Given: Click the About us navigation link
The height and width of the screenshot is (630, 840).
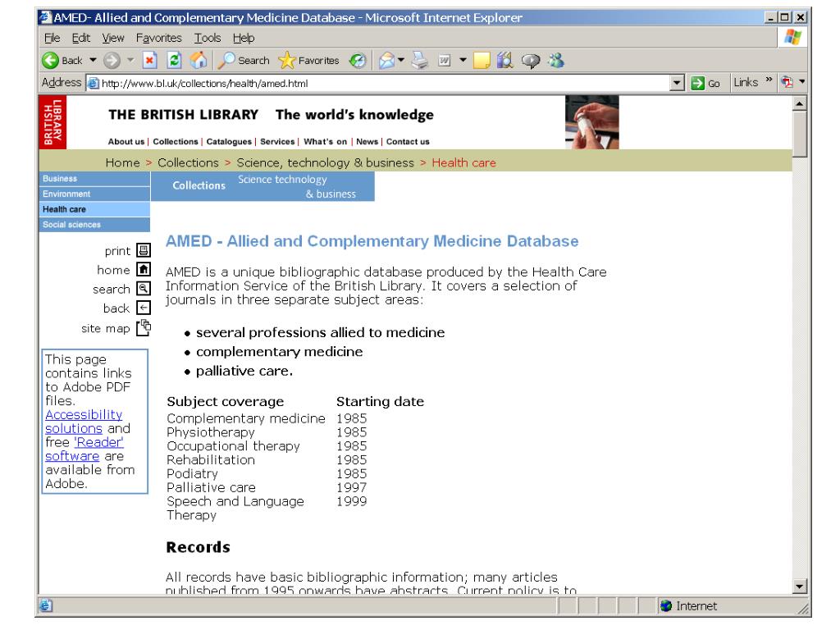Looking at the screenshot, I should [x=126, y=142].
